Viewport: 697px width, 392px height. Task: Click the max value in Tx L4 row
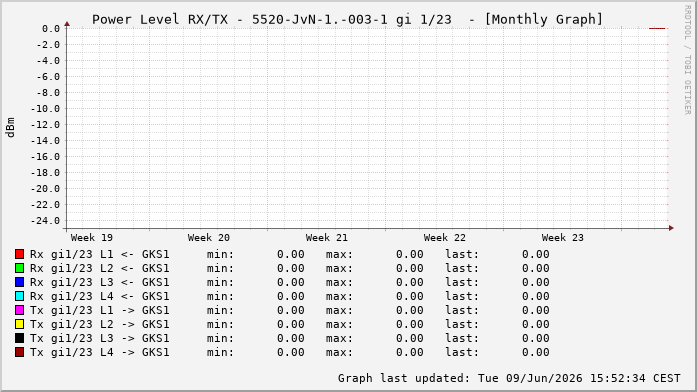point(410,352)
